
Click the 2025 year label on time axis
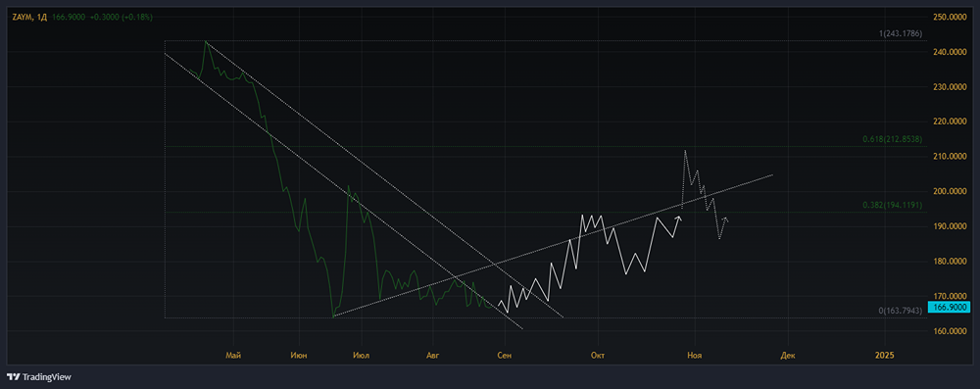click(884, 356)
